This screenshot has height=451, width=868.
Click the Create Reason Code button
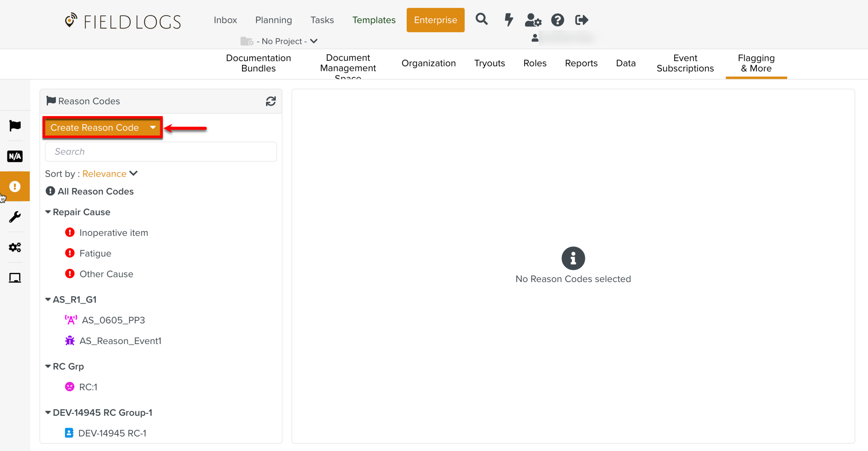95,128
